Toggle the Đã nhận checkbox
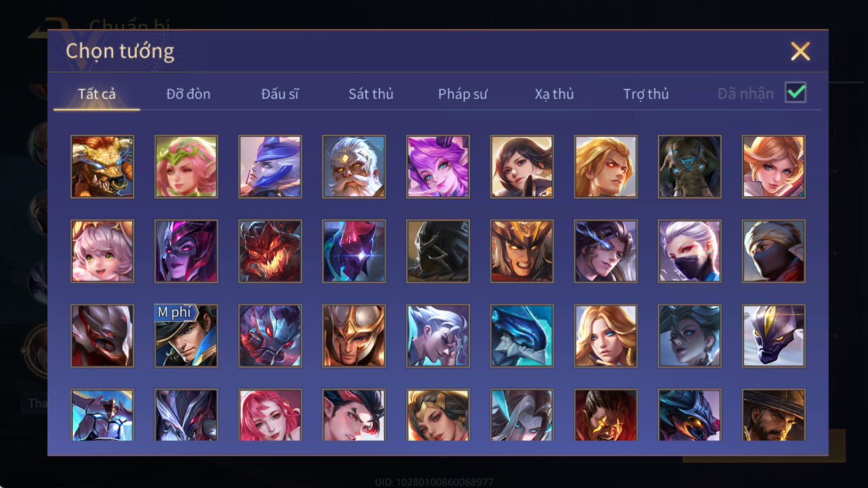Image resolution: width=868 pixels, height=488 pixels. pyautogui.click(x=795, y=92)
